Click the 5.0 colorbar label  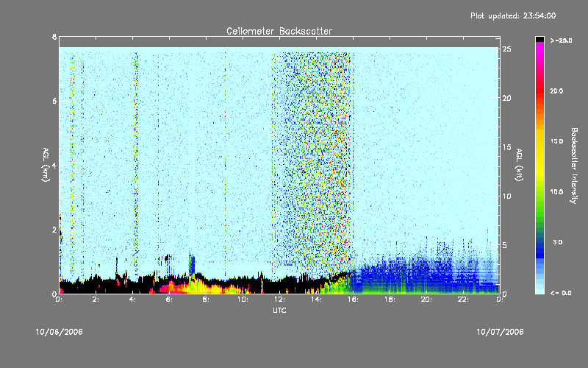tap(558, 242)
